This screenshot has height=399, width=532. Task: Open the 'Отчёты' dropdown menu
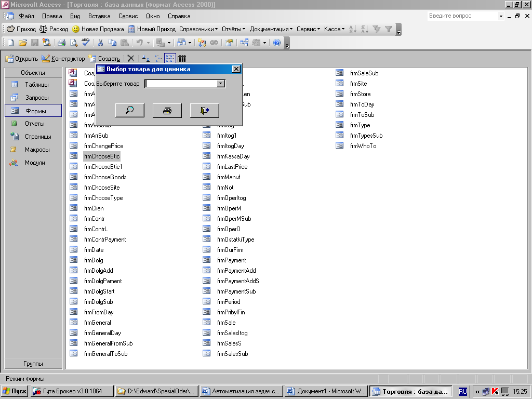pos(233,29)
